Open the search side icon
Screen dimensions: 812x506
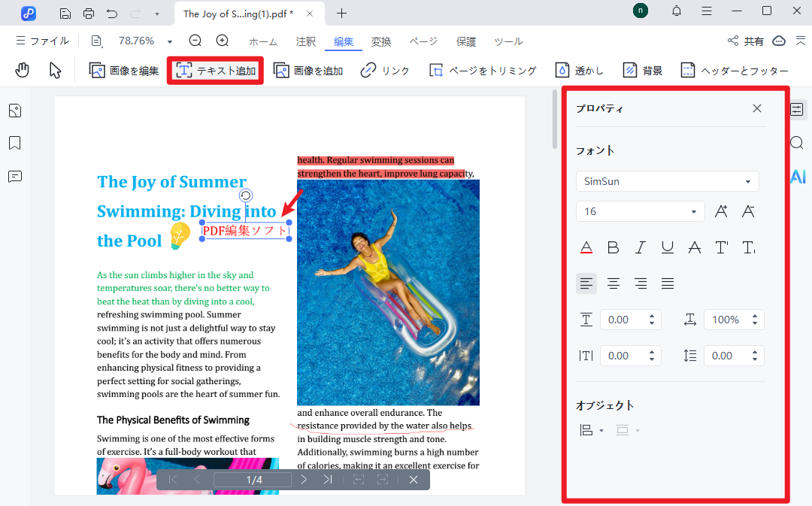tap(797, 142)
